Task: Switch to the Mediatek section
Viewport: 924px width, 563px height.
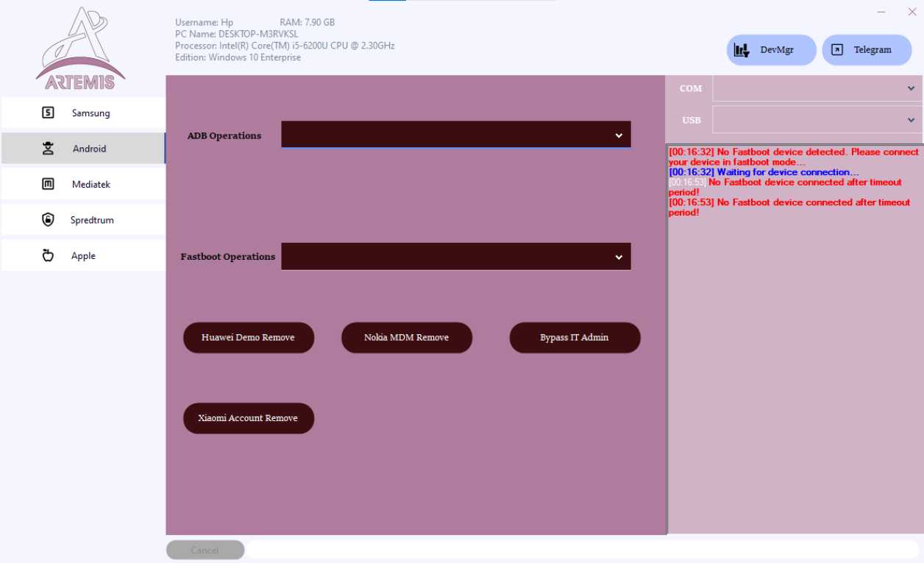Action: (x=83, y=183)
